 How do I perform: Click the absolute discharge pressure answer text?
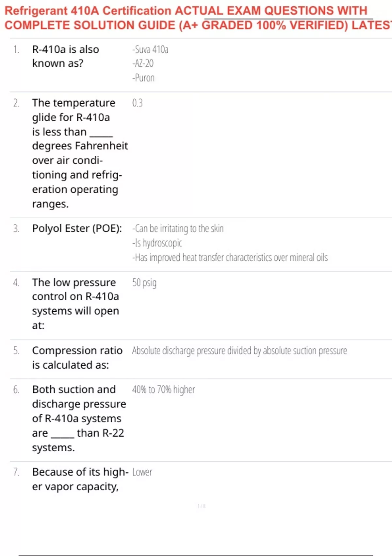click(x=239, y=351)
